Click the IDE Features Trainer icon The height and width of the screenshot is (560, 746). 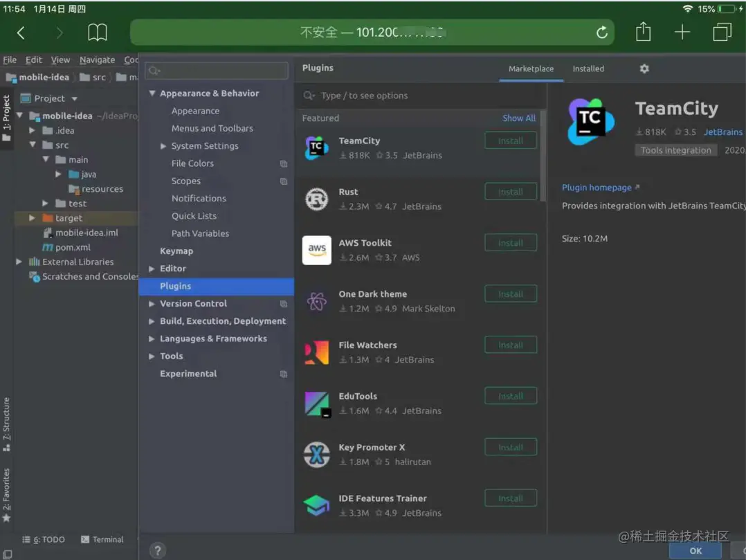[x=316, y=505]
